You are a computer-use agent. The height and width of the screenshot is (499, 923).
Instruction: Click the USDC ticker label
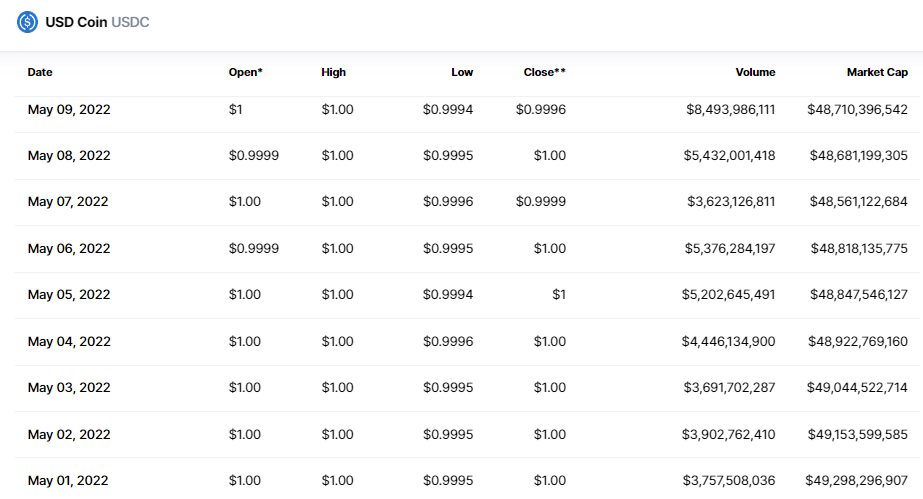point(130,22)
